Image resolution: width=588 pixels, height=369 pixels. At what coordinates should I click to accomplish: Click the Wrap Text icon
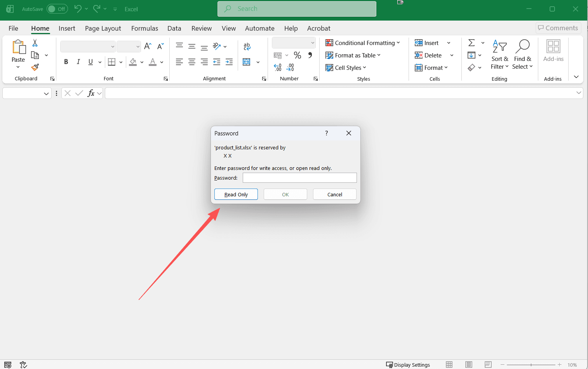pos(247,47)
